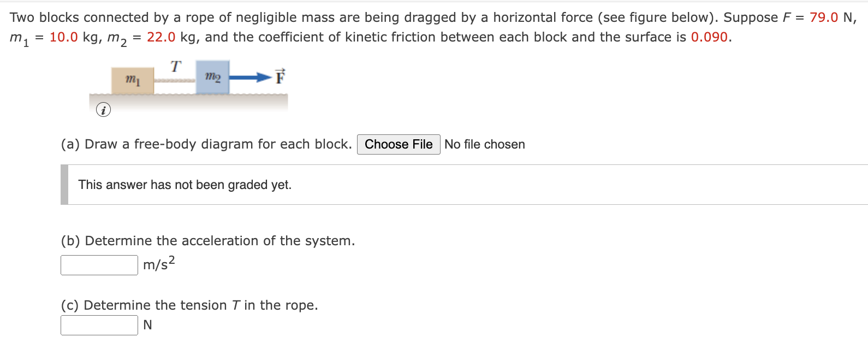Click the 'This answer has not been graded yet' message
The image size is (868, 343).
[185, 185]
